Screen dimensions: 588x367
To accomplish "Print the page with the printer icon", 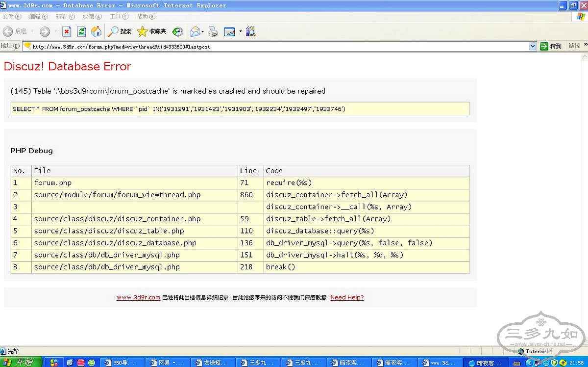I will point(213,31).
